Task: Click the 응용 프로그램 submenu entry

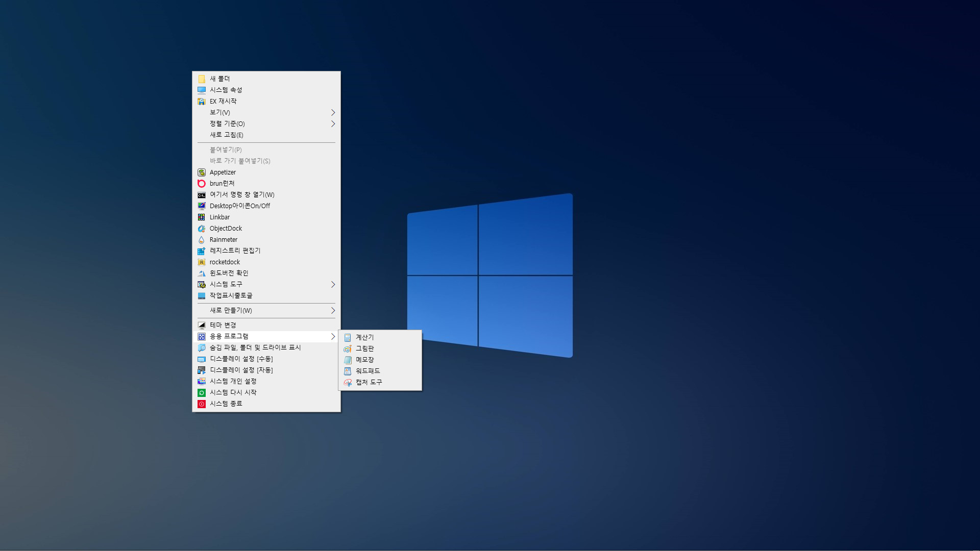Action: 266,336
